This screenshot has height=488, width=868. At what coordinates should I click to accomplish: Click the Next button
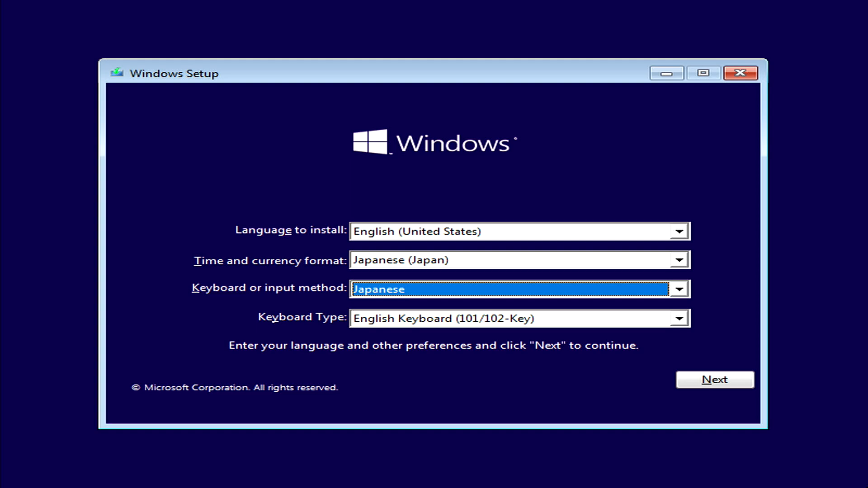pos(715,380)
